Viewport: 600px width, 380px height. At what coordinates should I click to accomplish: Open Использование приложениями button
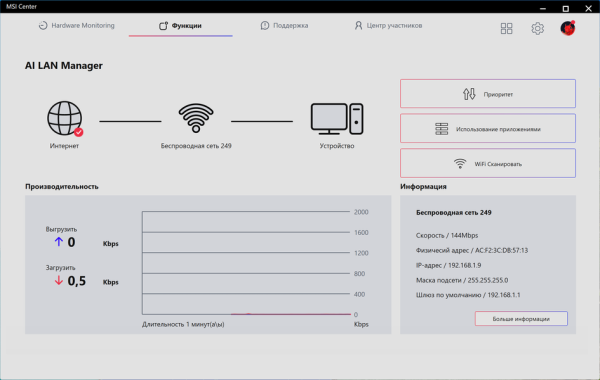488,129
